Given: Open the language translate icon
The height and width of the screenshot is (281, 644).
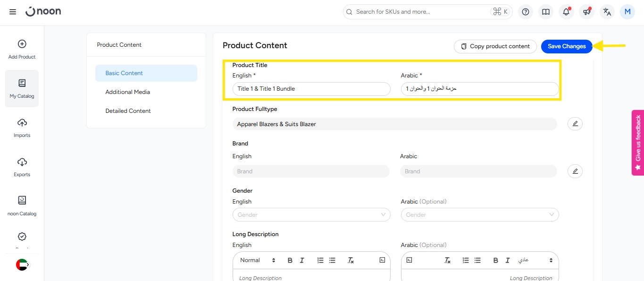Looking at the screenshot, I should pos(607,12).
